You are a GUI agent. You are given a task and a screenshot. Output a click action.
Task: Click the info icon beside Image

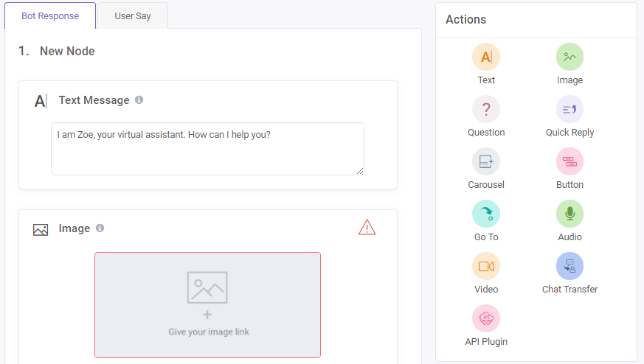pos(100,228)
